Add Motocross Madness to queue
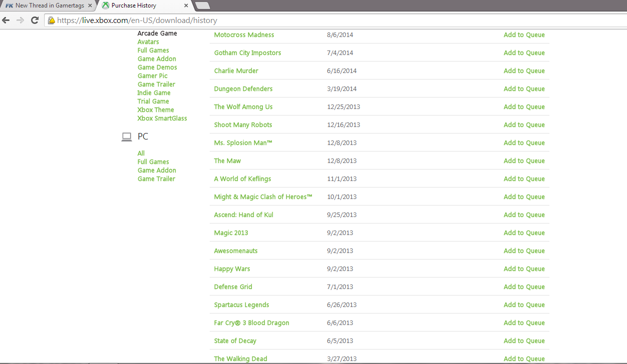Screen dimensions: 627x364 click(x=524, y=35)
